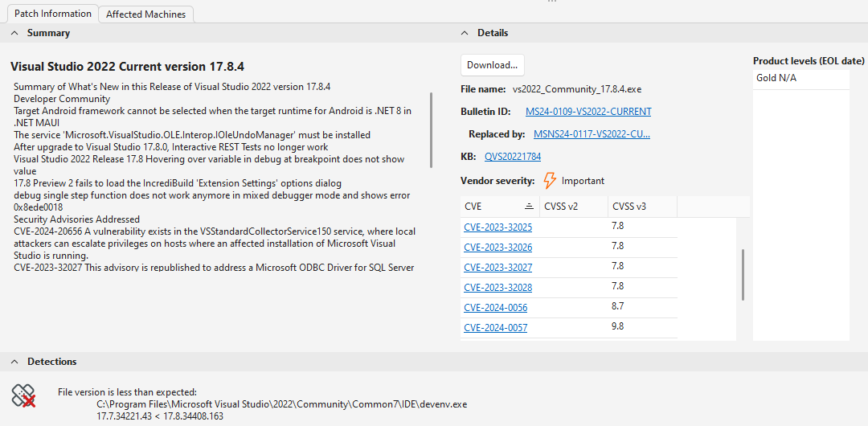The width and height of the screenshot is (868, 426).
Task: Click the Product levels (EOL date) heading
Action: pos(809,61)
